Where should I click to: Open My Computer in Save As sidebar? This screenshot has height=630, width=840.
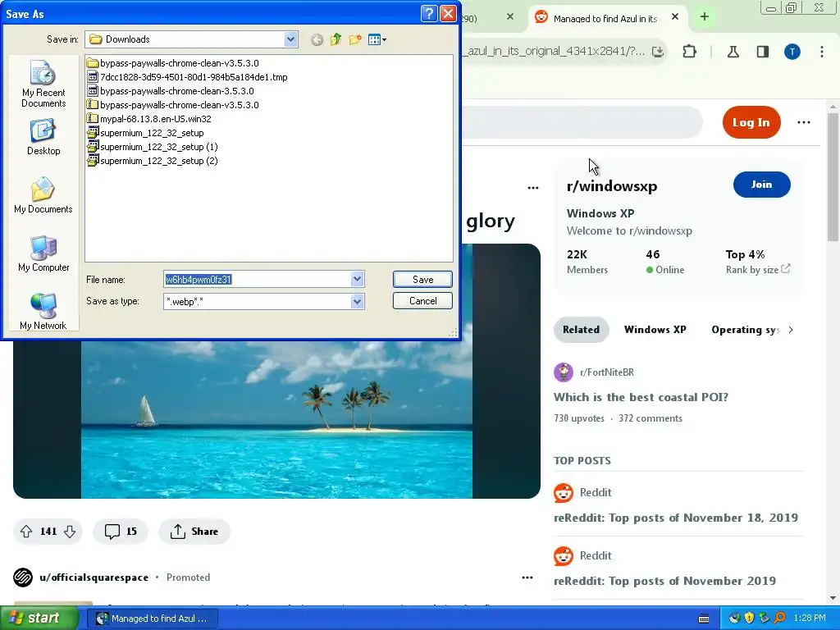(x=43, y=254)
